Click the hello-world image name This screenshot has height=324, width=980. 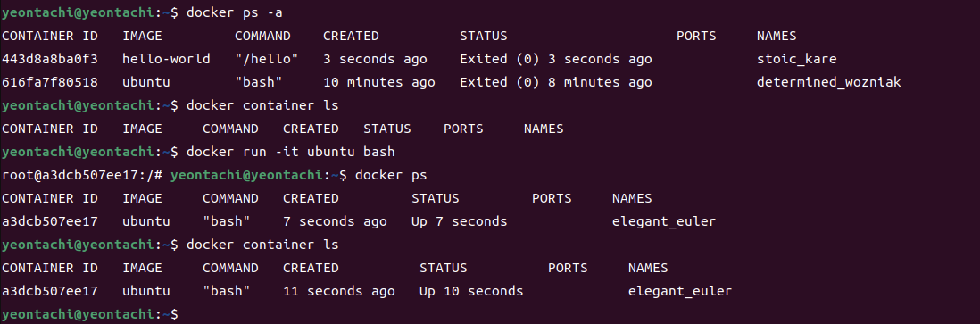166,59
